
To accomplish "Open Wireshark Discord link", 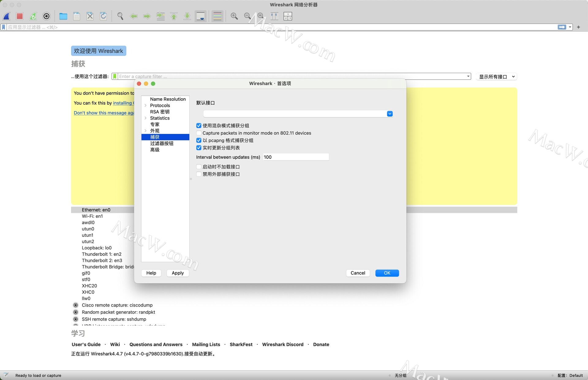I will (x=283, y=345).
